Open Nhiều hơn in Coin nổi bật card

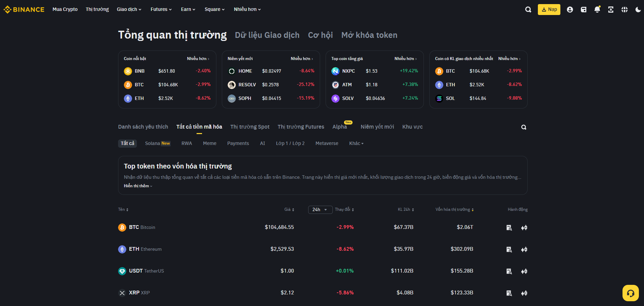click(198, 59)
